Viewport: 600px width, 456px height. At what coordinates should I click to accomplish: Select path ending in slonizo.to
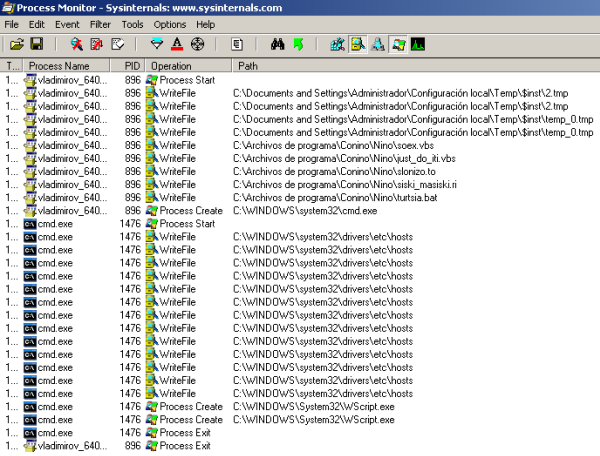tap(334, 171)
